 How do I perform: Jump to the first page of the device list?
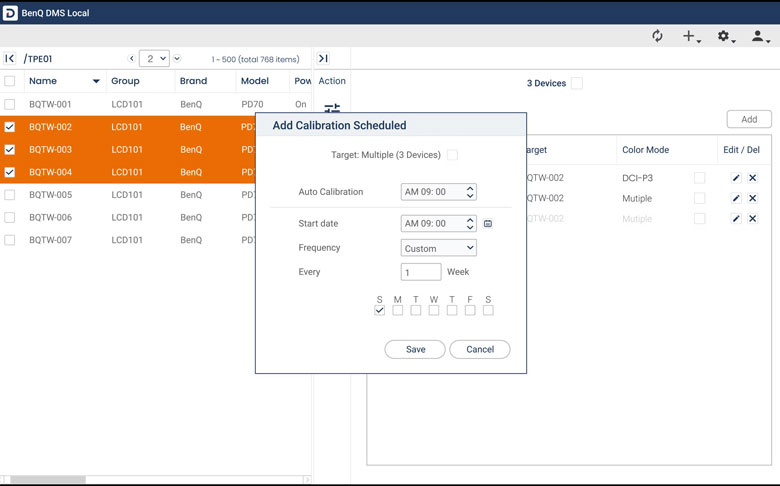click(10, 59)
